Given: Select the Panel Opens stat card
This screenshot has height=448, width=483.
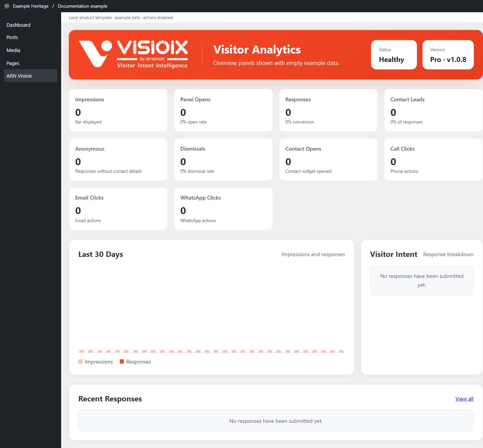Looking at the screenshot, I should tap(223, 110).
